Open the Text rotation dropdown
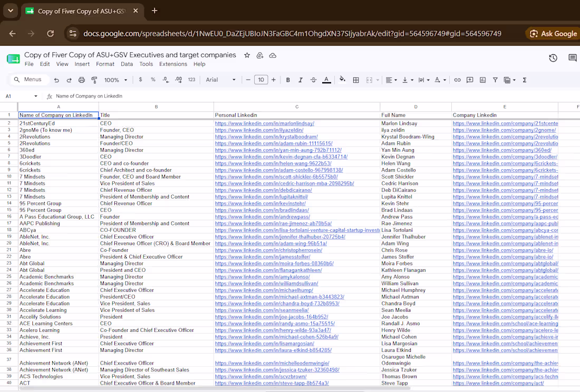Screen dimensions: 580x392 click(x=440, y=80)
